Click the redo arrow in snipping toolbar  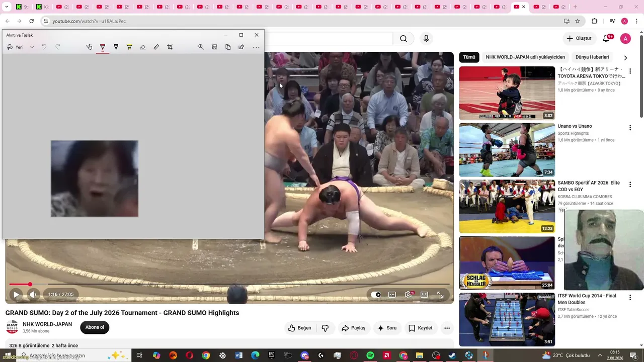coord(57,47)
